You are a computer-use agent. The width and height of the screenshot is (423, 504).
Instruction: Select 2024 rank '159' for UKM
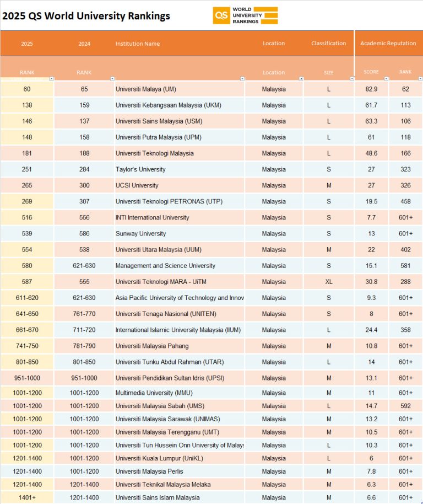pos(84,105)
